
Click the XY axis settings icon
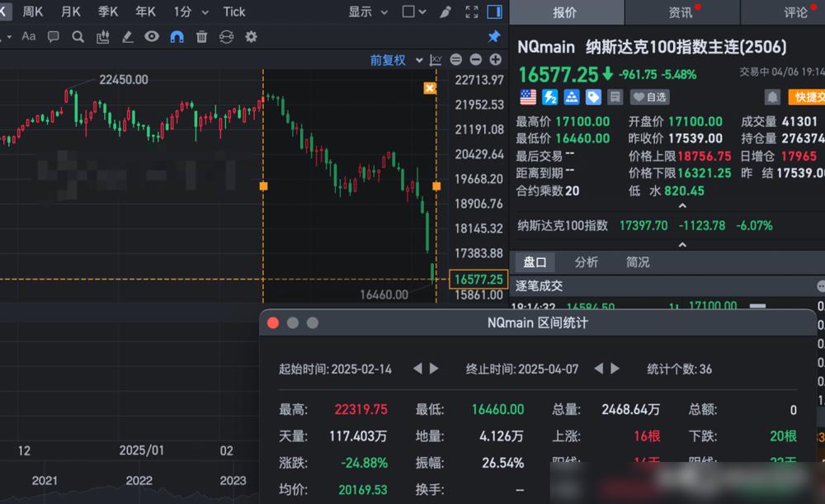[436, 60]
